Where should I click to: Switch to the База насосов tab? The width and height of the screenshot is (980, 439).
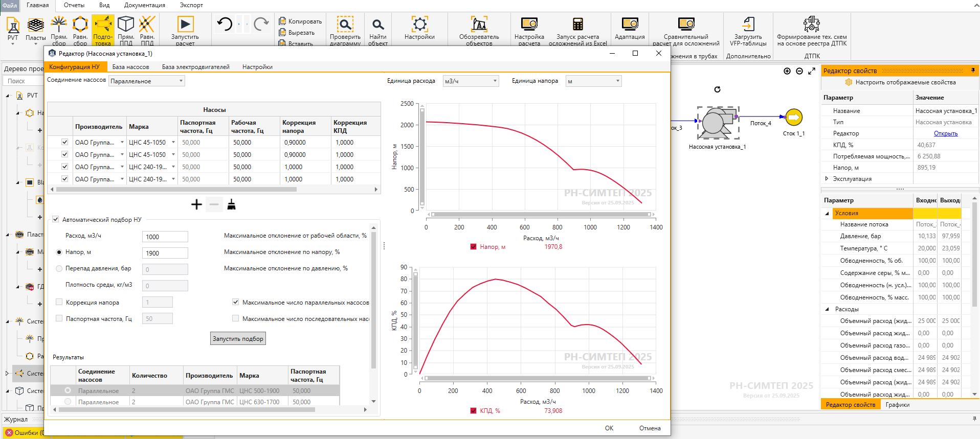pos(130,67)
